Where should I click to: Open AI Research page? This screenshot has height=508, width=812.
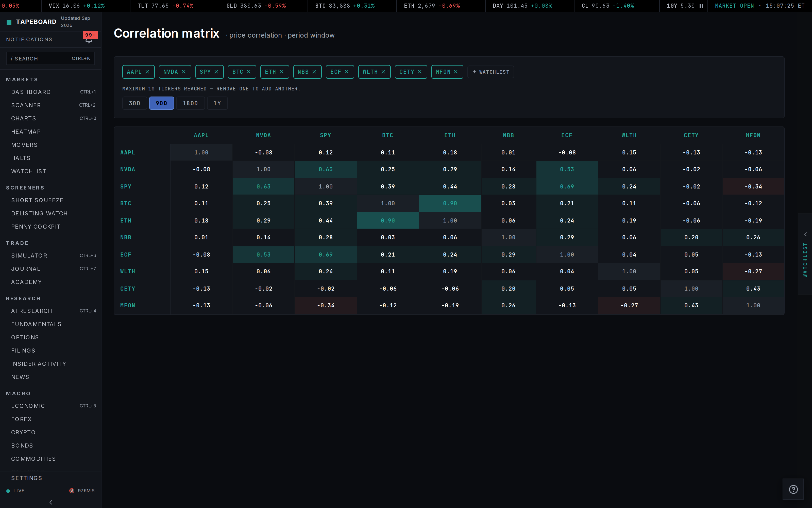click(51, 311)
